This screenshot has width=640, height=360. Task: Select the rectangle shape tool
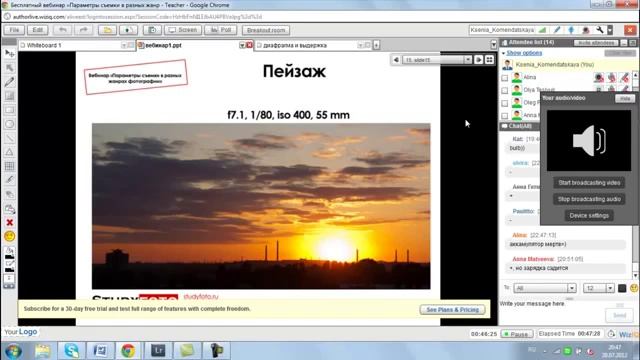9,110
